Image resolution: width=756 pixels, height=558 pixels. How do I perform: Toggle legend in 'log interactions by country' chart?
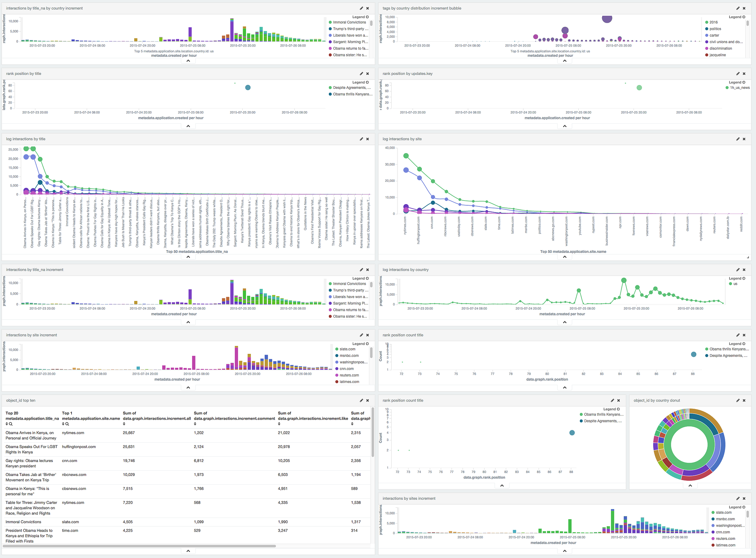(737, 279)
